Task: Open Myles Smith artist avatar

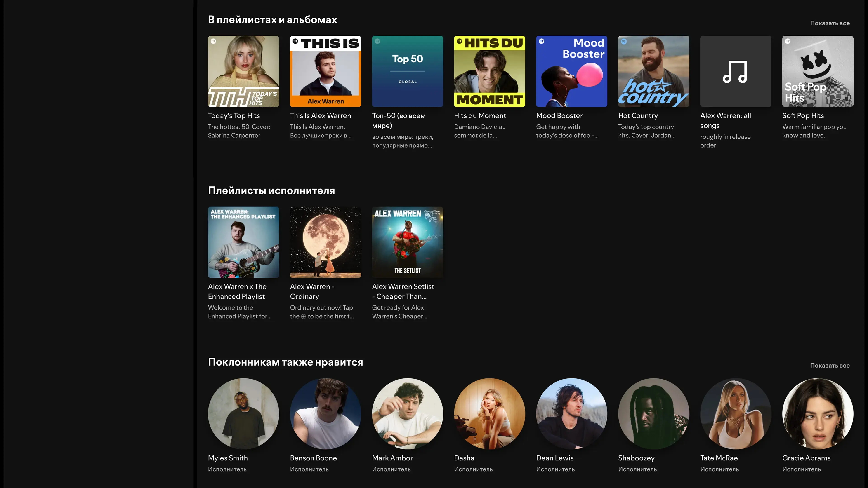Action: 243,414
